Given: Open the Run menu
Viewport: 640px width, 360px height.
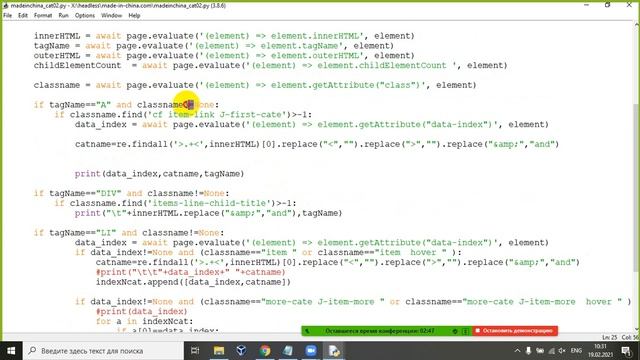Looking at the screenshot, I should [x=63, y=16].
